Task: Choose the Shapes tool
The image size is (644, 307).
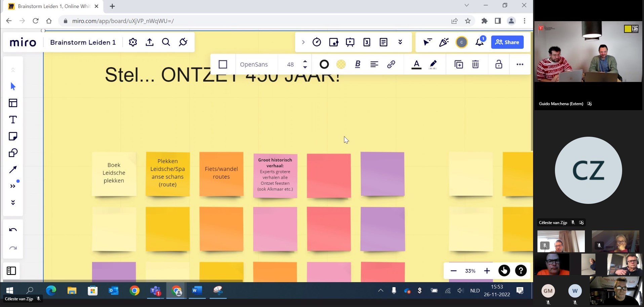Action: point(13,153)
